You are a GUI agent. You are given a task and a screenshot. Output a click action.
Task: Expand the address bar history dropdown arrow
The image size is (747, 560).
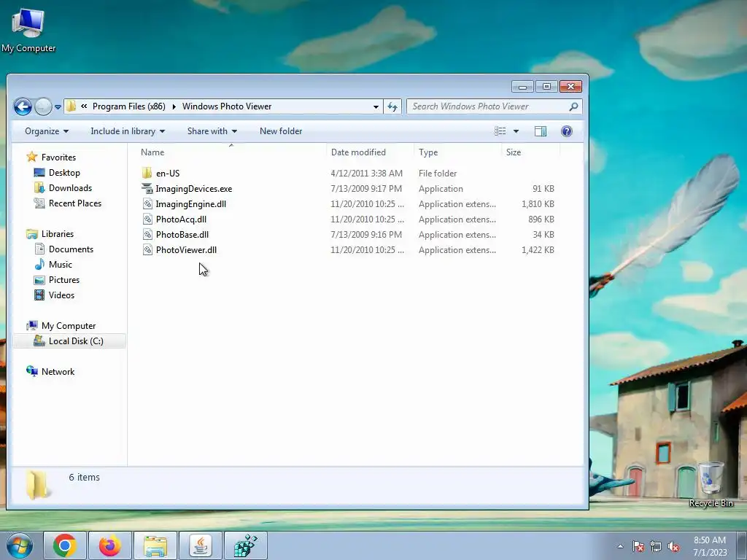[x=376, y=106]
